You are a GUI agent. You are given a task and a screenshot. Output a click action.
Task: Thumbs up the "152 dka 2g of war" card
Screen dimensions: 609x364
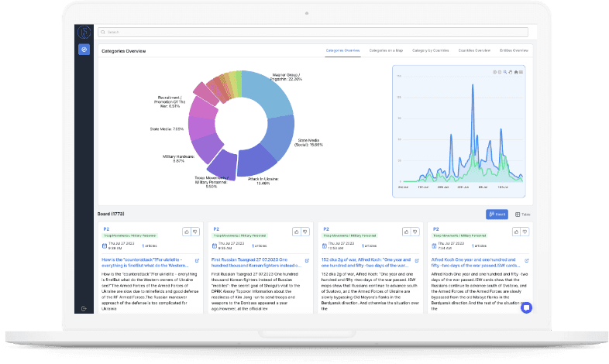coord(406,232)
